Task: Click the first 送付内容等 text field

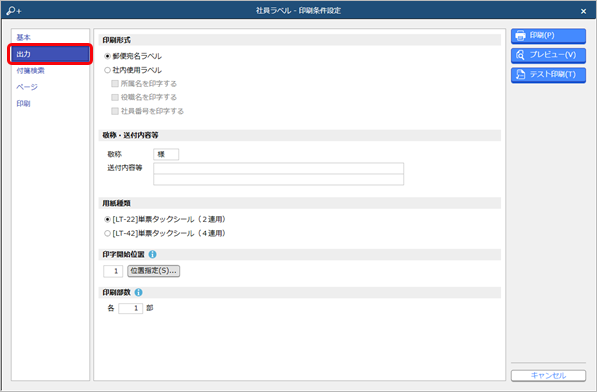Action: (x=278, y=168)
